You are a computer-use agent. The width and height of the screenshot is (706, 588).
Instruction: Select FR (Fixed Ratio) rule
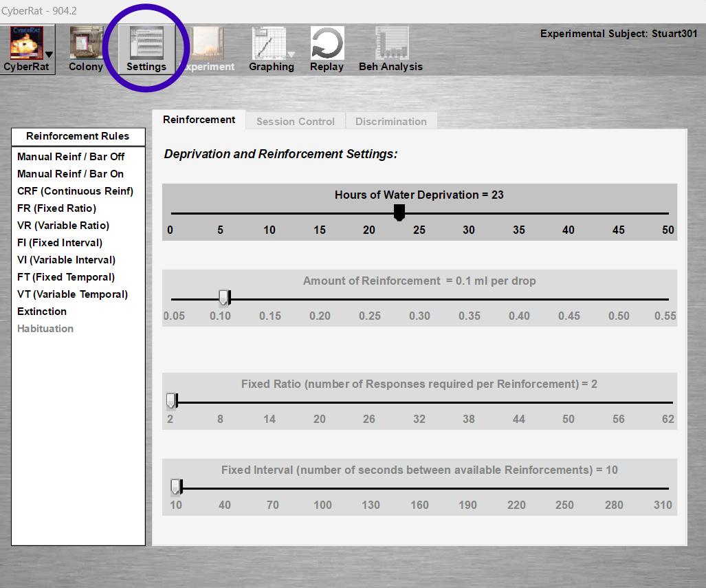(57, 208)
